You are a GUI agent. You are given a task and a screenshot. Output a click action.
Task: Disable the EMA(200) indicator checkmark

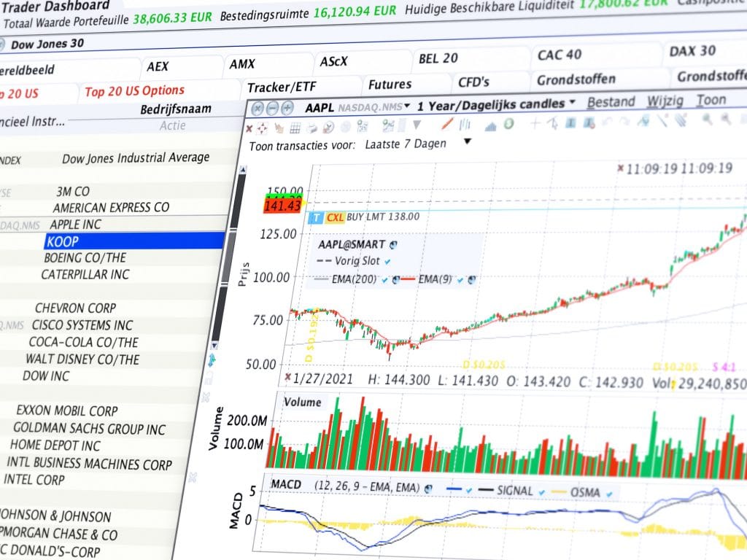pyautogui.click(x=385, y=280)
